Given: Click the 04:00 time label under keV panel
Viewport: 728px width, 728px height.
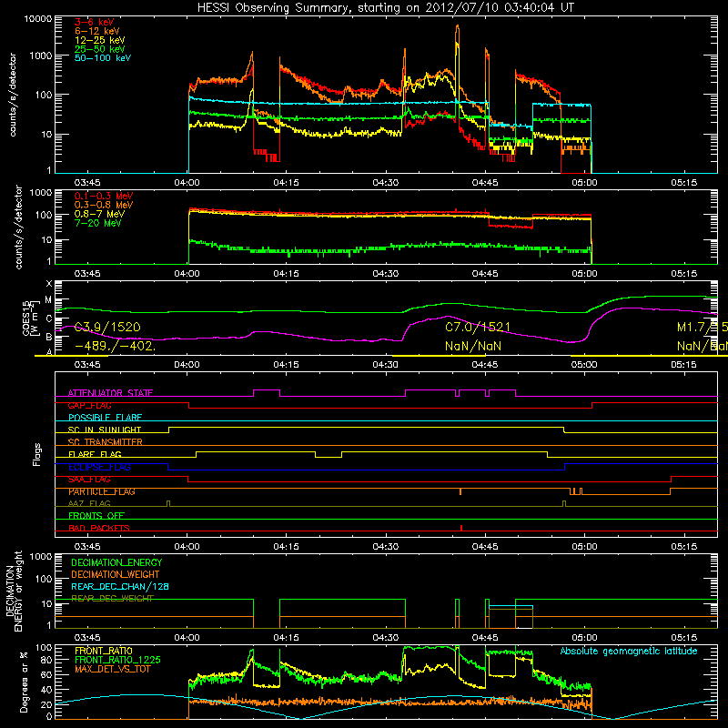Looking at the screenshot, I should 187,183.
